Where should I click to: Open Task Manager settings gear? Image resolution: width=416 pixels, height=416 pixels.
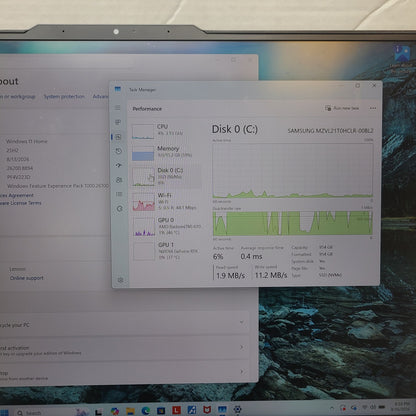[121, 280]
